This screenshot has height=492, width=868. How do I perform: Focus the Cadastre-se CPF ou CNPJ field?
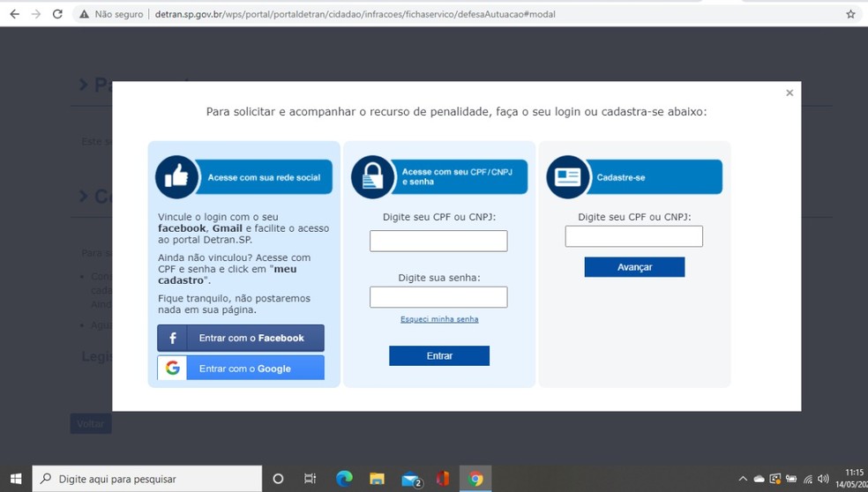click(x=634, y=236)
